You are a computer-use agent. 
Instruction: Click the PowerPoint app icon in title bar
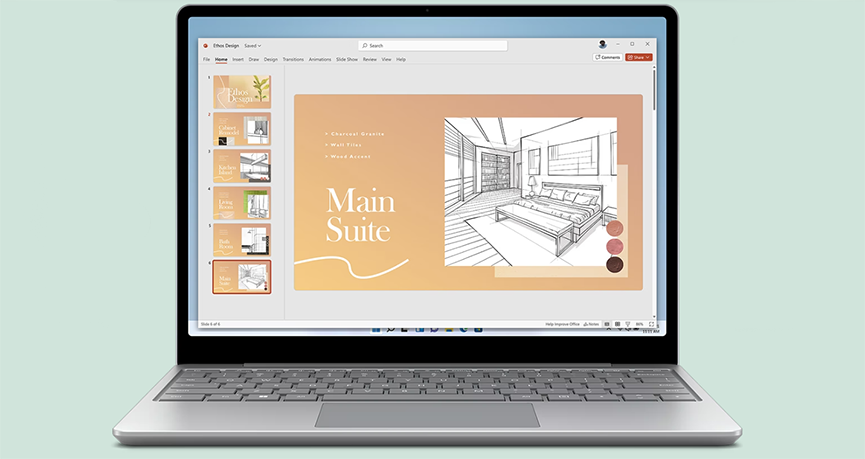[205, 45]
